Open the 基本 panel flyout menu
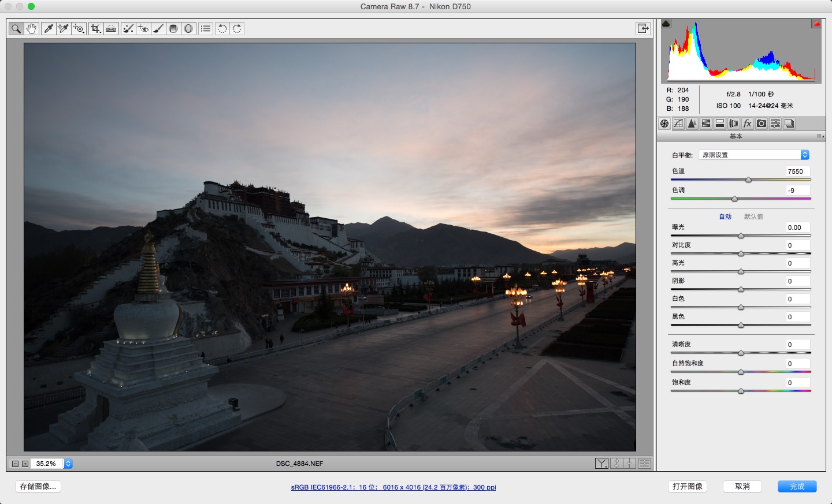Viewport: 832px width, 504px height. click(820, 136)
